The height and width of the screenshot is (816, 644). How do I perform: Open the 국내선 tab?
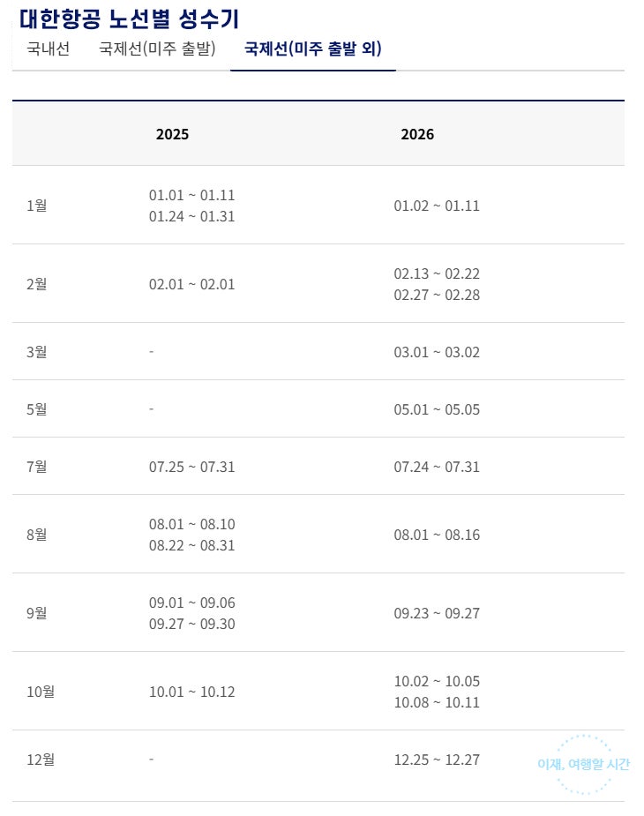(48, 49)
